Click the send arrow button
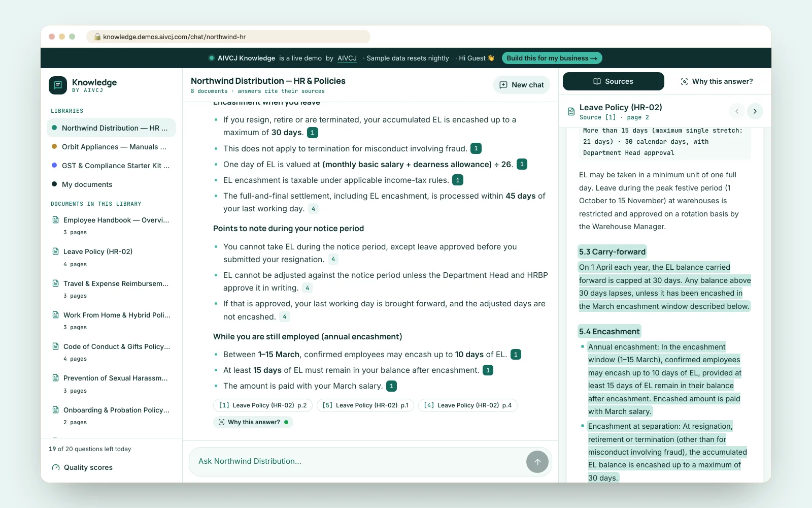 [537, 462]
